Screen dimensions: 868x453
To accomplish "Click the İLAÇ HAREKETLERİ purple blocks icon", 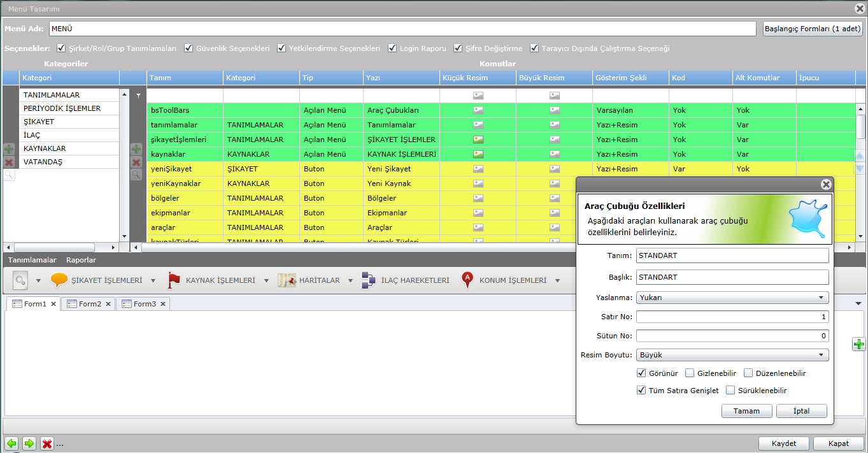I will [369, 280].
